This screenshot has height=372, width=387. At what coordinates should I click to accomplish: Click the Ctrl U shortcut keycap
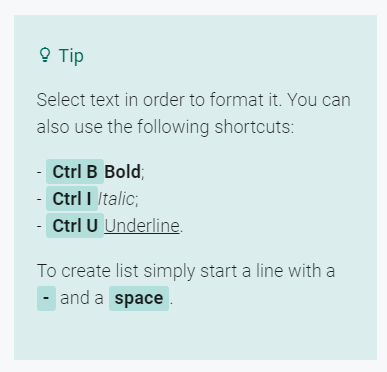click(75, 226)
